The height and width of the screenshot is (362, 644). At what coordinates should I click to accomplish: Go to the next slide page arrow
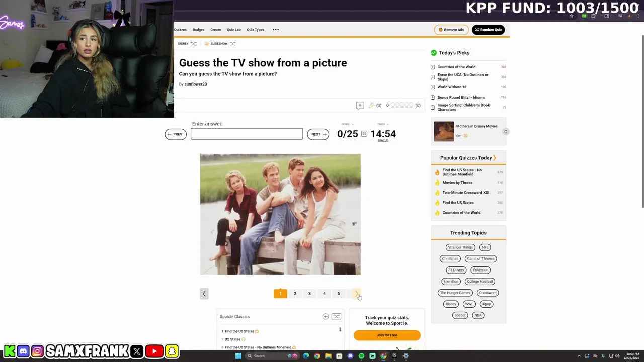357,294
